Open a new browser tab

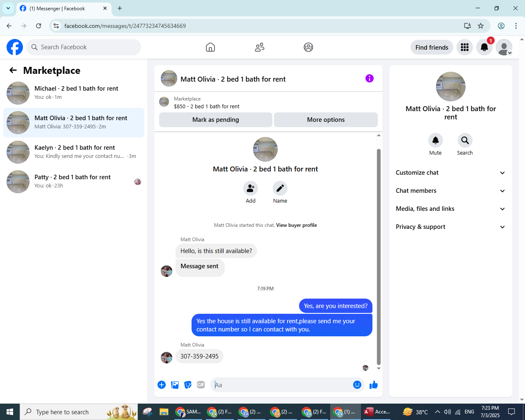120,8
